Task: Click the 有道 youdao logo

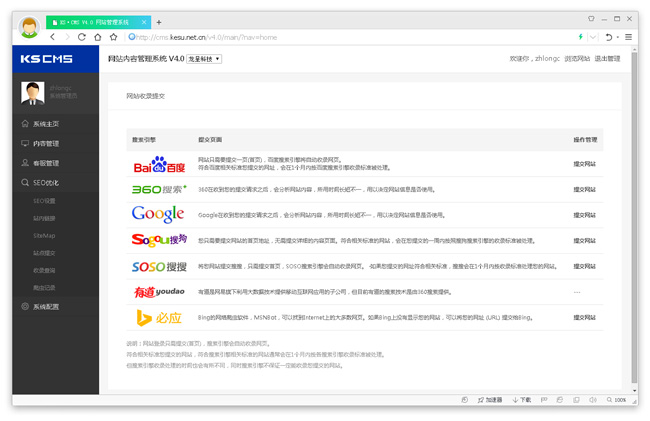Action: point(159,292)
